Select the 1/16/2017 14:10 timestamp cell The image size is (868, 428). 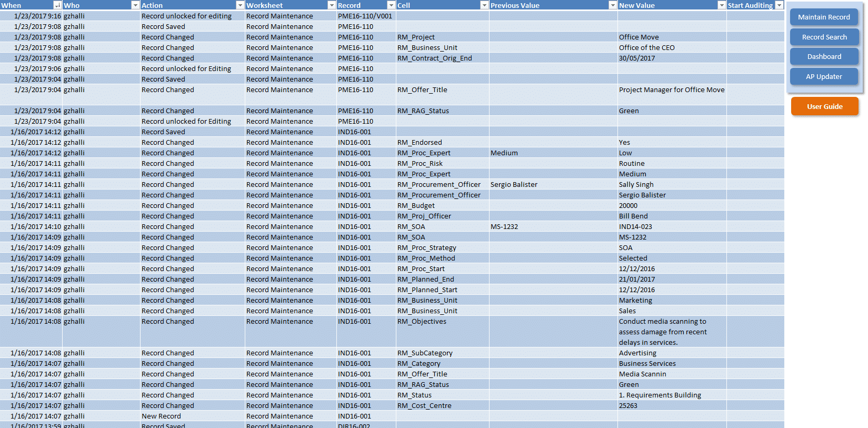click(x=31, y=226)
